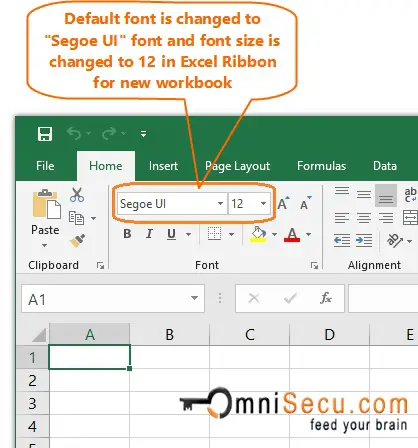Set Middle Align vertical alignment
Screen dimensions: 418x448
coord(364,194)
